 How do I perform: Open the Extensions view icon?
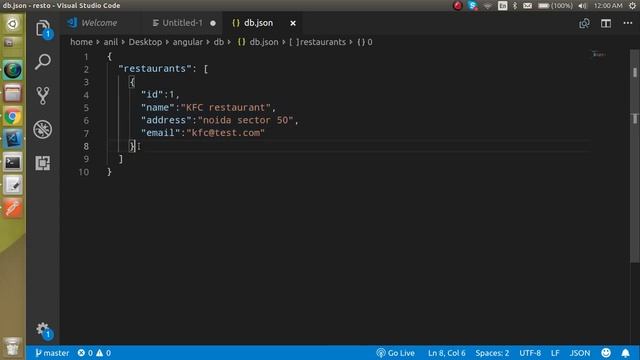point(43,163)
